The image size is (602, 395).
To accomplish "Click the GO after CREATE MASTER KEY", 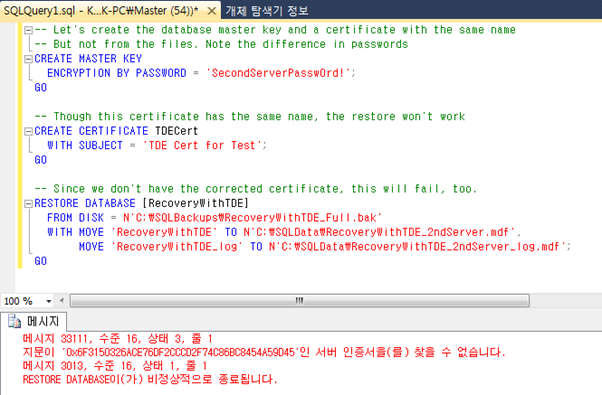I will [x=41, y=88].
